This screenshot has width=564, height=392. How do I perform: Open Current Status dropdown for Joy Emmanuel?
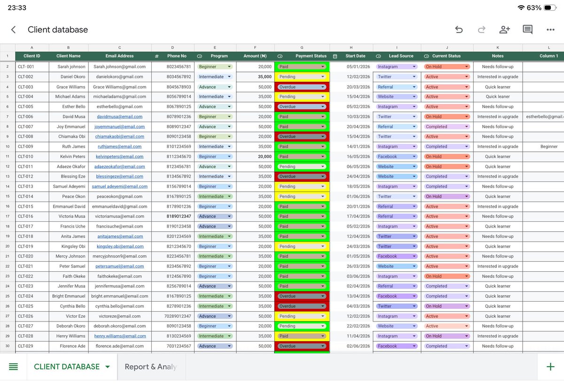[x=466, y=126]
